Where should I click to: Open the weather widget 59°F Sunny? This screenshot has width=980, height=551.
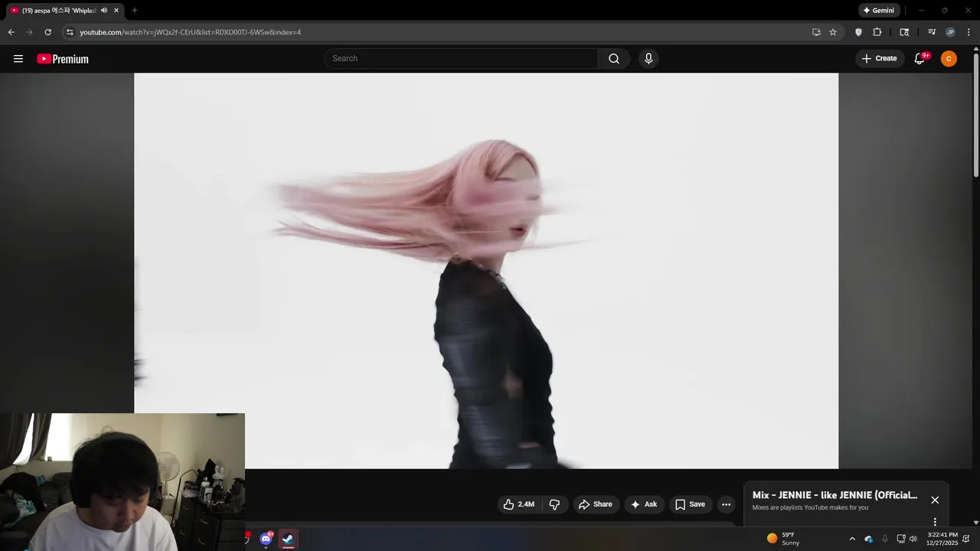[783, 539]
